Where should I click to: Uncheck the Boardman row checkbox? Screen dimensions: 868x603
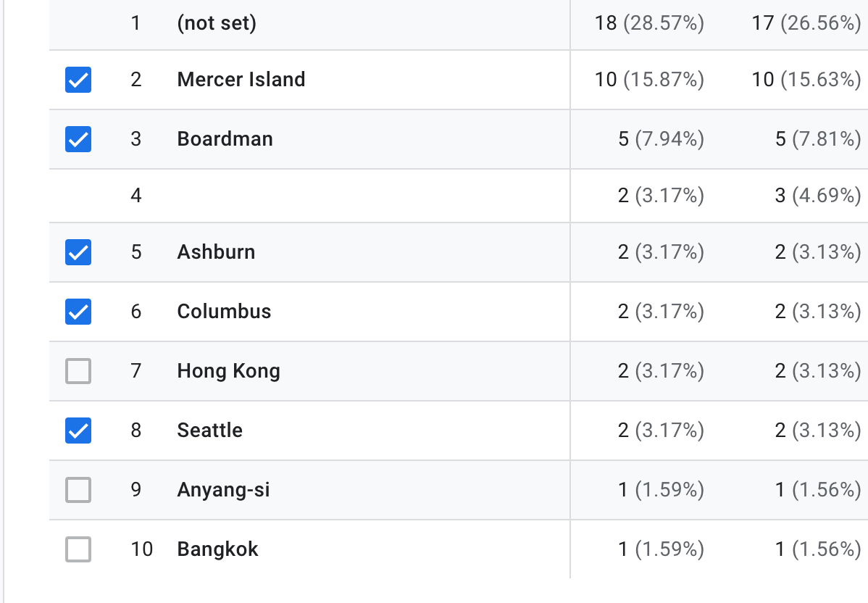coord(78,139)
